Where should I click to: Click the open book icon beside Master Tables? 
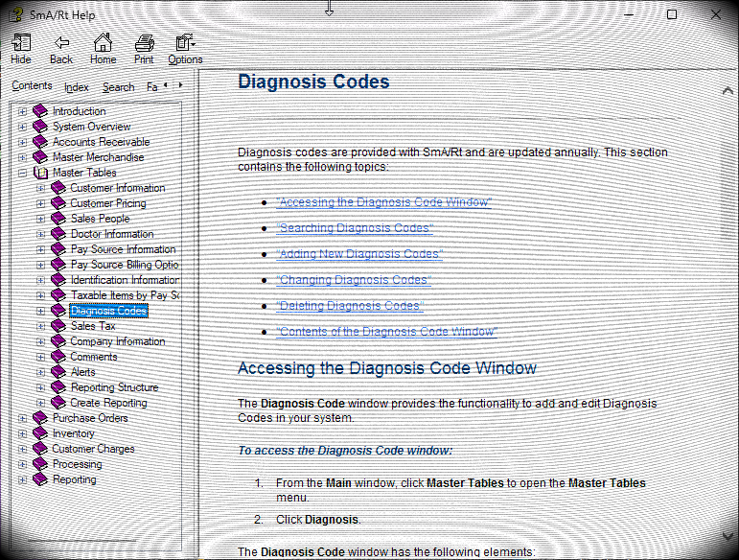tap(41, 173)
